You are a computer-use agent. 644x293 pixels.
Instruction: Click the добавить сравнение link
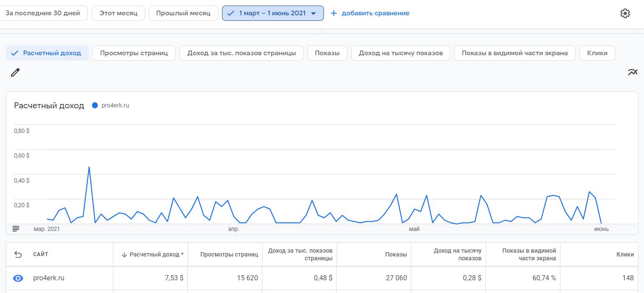375,13
